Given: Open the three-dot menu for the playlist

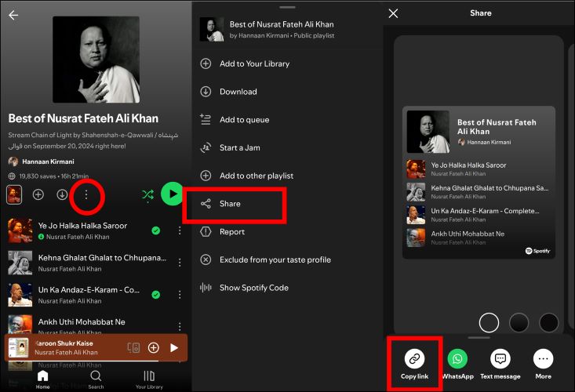Looking at the screenshot, I should (86, 195).
